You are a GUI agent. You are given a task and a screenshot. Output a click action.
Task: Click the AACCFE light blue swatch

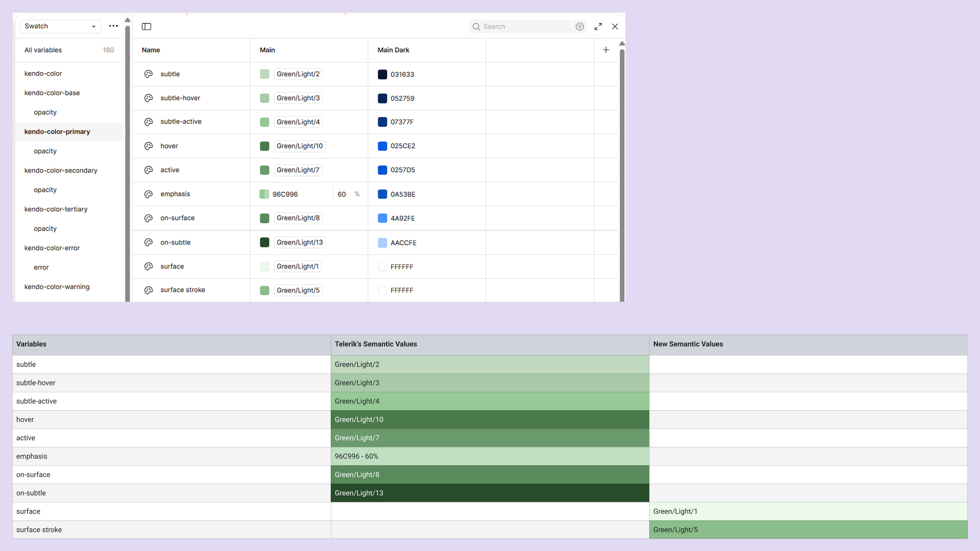pos(382,243)
